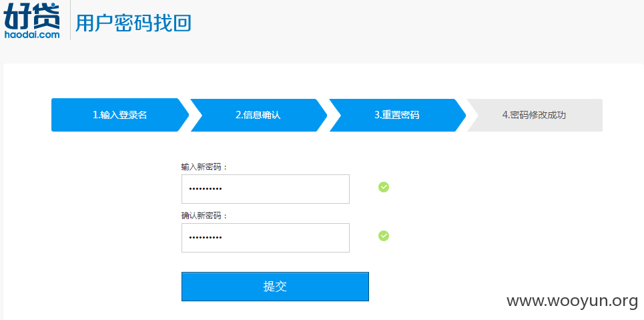Click the 好贷 logo characters
This screenshot has width=644, height=320.
point(31,17)
